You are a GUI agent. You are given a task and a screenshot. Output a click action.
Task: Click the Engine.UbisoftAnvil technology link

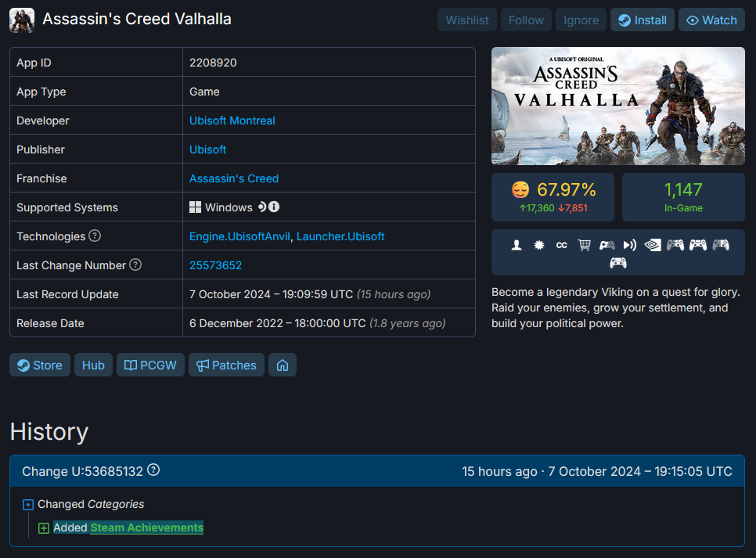(x=239, y=236)
